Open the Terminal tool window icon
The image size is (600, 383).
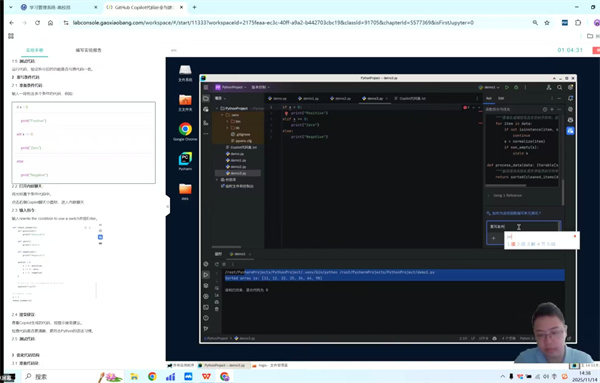coord(206,307)
